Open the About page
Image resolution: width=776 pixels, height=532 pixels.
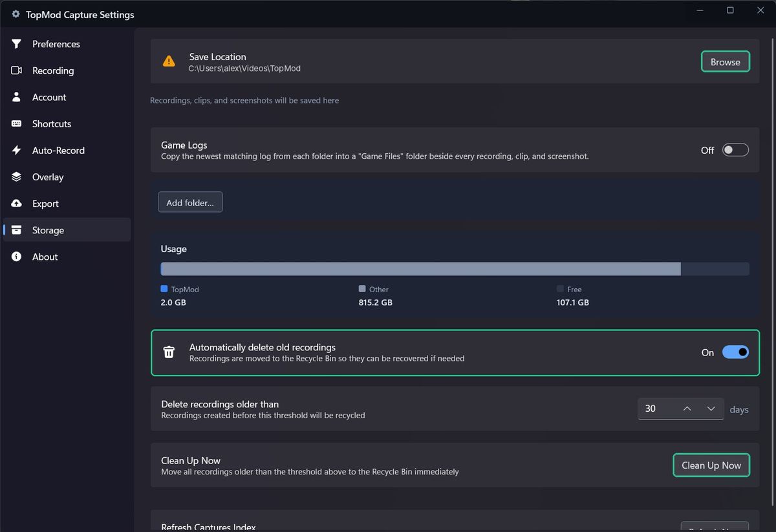coord(67,257)
